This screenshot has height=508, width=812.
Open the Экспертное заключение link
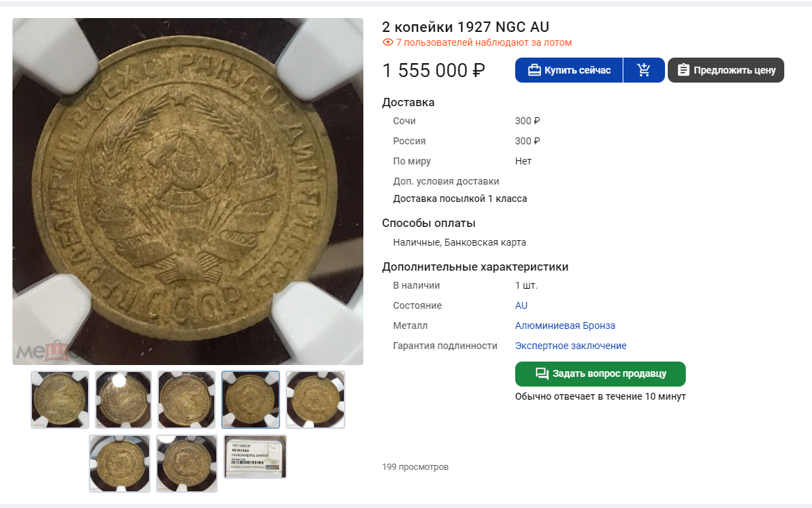pyautogui.click(x=571, y=346)
